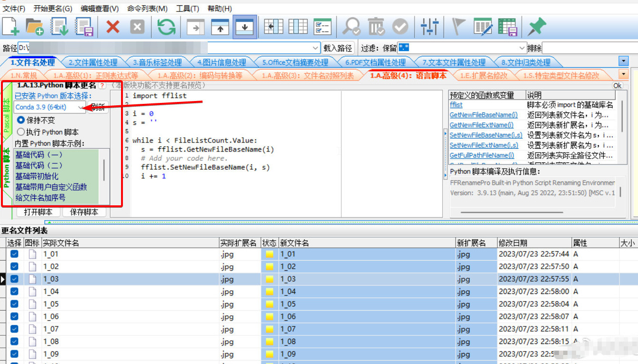Uncheck the checkbox for file 1_05
Screen dimensions: 638x364
click(14, 304)
